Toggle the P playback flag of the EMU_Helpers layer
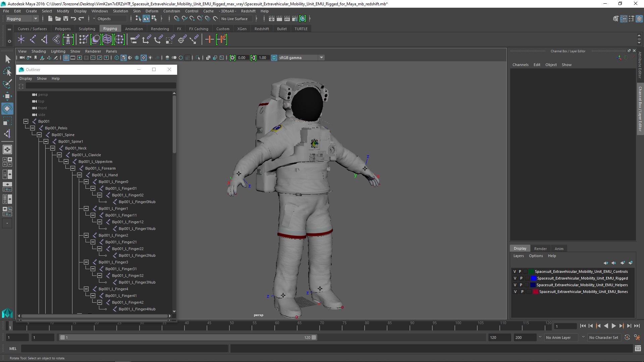Viewport: 644px width, 362px height. pos(521,285)
